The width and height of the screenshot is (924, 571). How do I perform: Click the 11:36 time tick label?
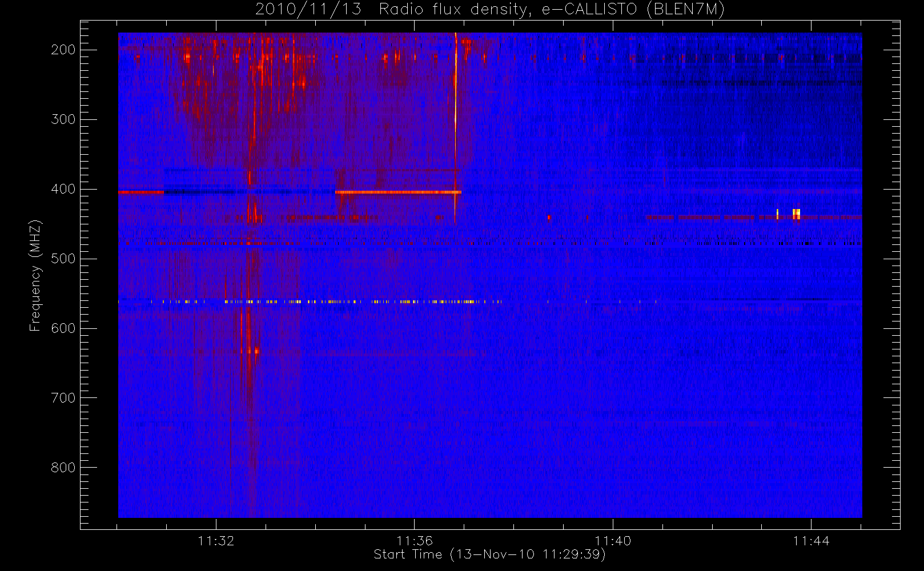click(x=415, y=541)
